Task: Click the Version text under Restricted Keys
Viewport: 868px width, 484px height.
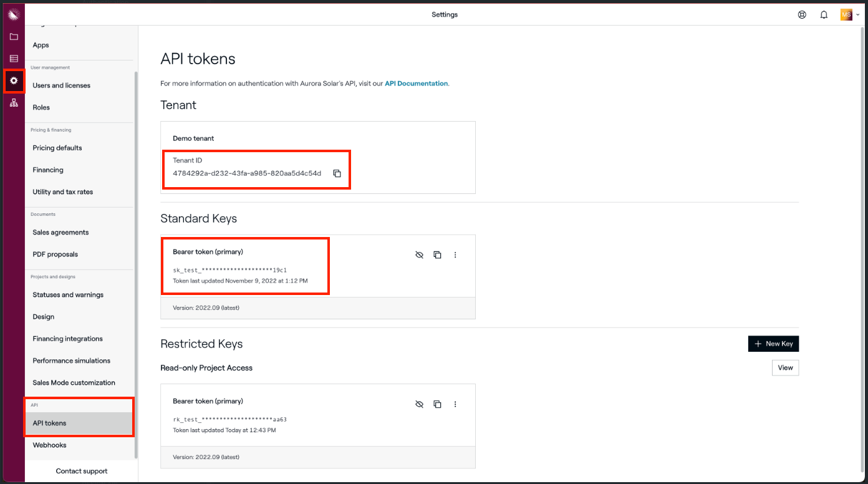Action: 206,457
